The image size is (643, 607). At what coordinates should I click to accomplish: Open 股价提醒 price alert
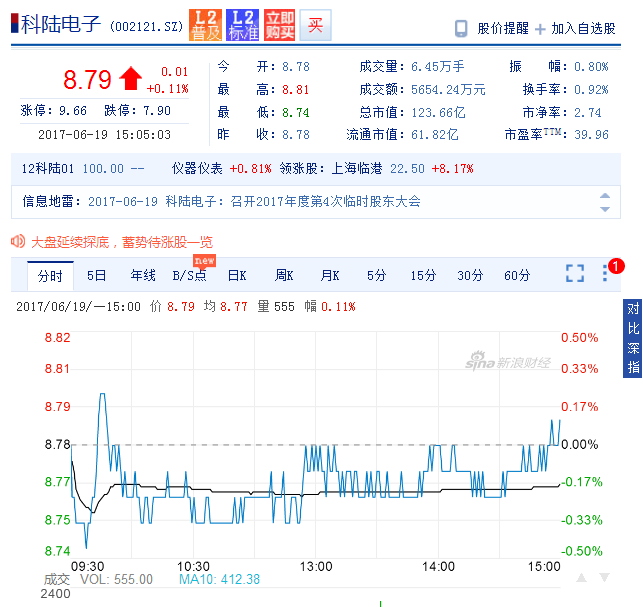[x=491, y=29]
